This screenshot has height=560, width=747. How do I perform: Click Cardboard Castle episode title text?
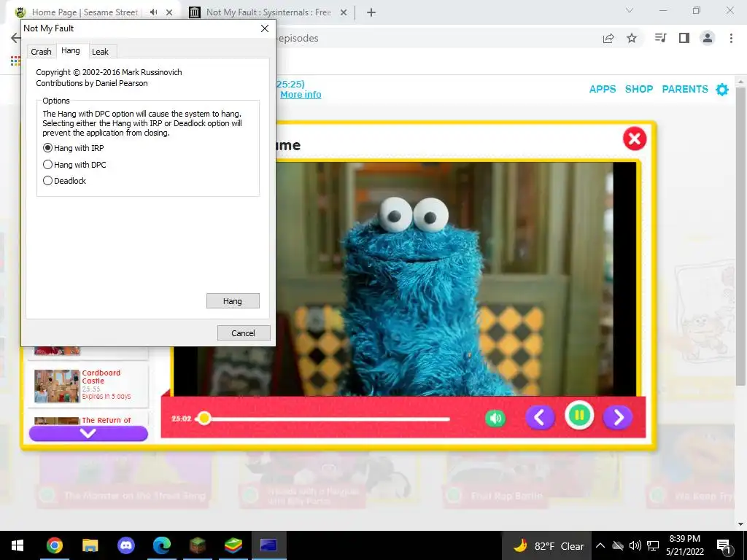[x=101, y=377]
